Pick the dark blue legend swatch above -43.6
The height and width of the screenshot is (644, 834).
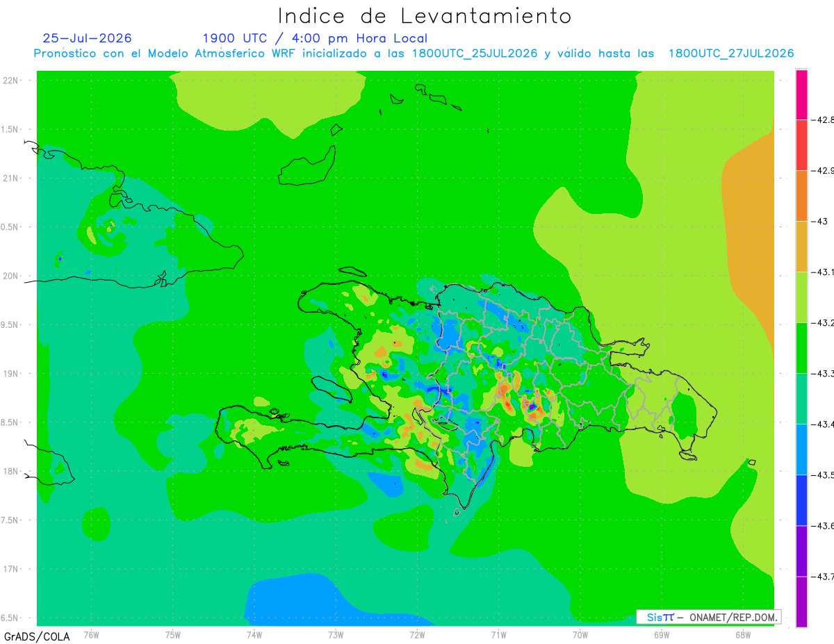click(801, 500)
